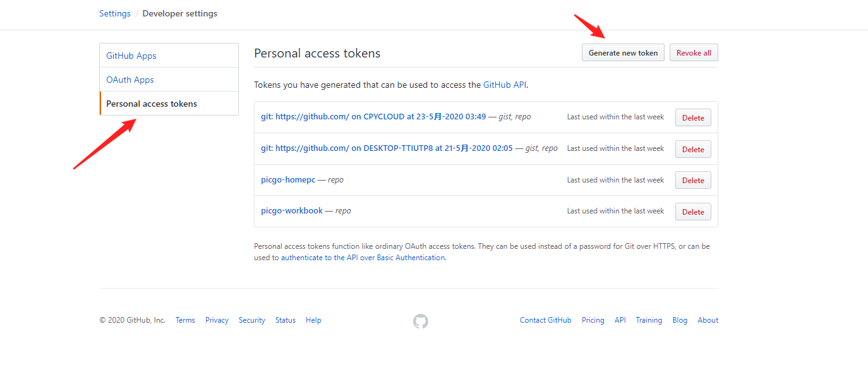The width and height of the screenshot is (868, 389).
Task: Open the Contact GitHub footer link
Action: pos(546,320)
